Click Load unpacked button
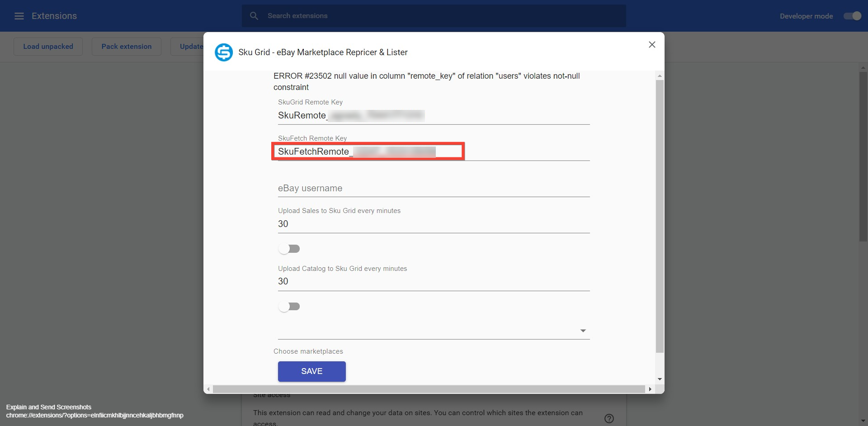Viewport: 868px width, 426px height. (48, 47)
